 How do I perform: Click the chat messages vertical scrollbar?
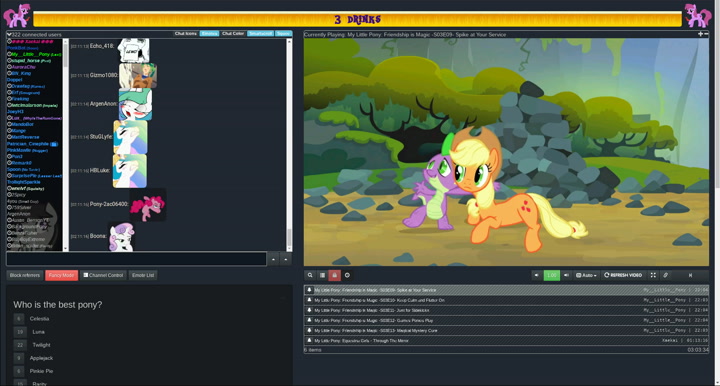coord(289,145)
